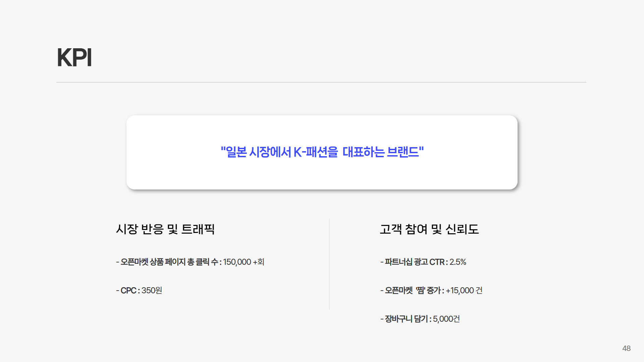
Task: Click the 장바구니 담기 5,000건 line
Action: [420, 319]
